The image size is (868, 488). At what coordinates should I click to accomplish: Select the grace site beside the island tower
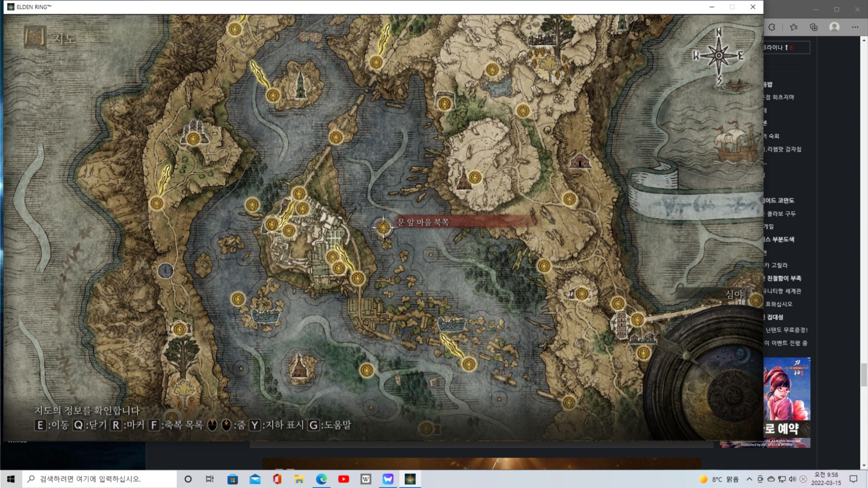(x=273, y=95)
